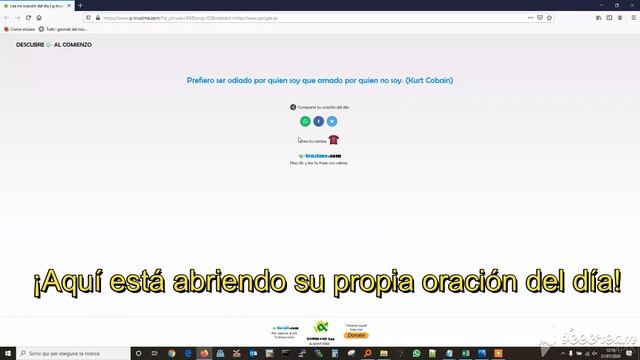Open the Firefox hamburger menu
Viewport: 640px width, 360px height.
click(x=633, y=18)
